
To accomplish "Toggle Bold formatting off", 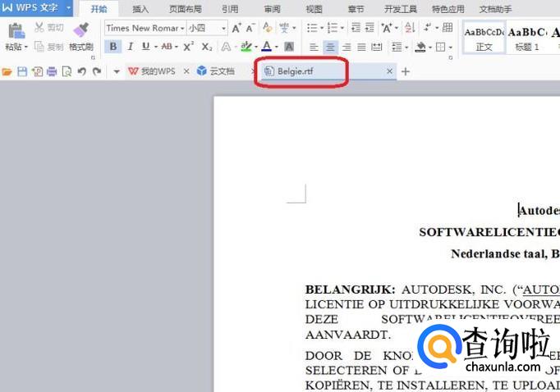I will (112, 47).
